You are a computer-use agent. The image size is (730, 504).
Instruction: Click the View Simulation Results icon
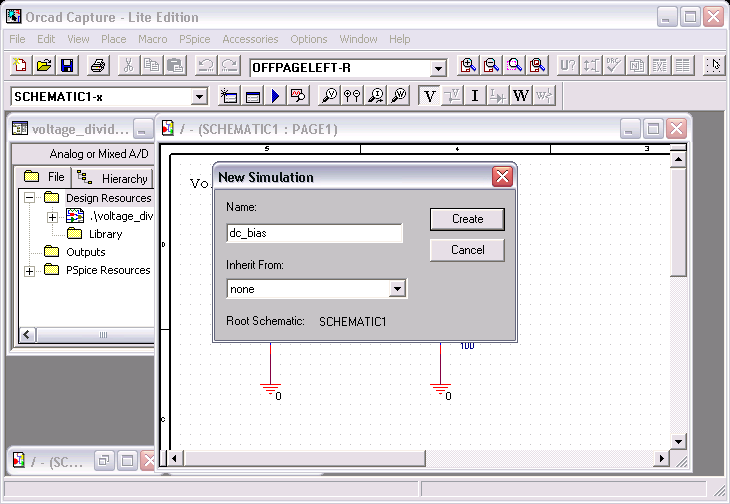(298, 96)
